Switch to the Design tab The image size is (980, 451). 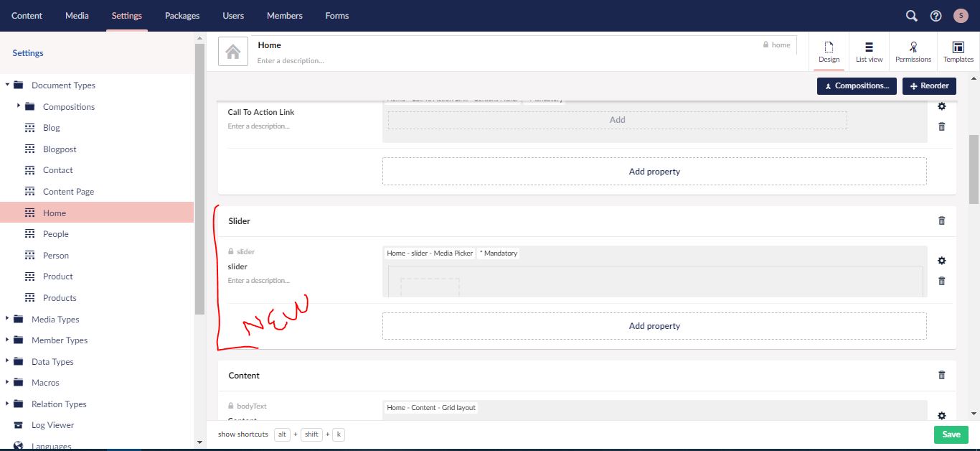[829, 52]
